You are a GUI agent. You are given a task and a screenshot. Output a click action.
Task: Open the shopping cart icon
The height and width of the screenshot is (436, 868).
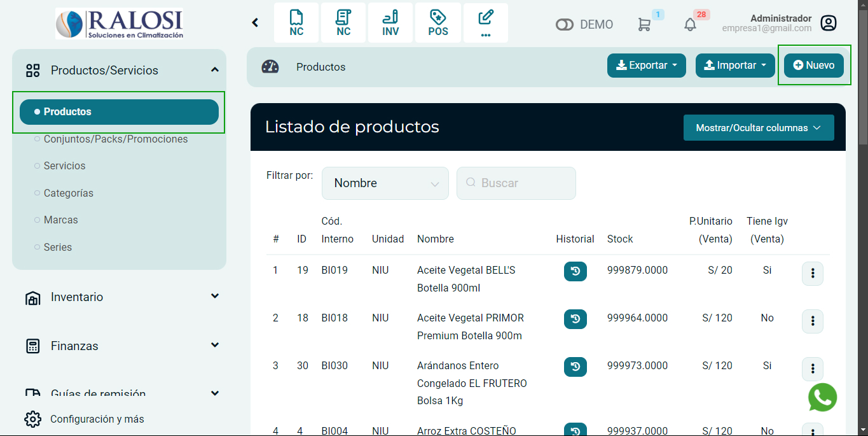(x=644, y=24)
